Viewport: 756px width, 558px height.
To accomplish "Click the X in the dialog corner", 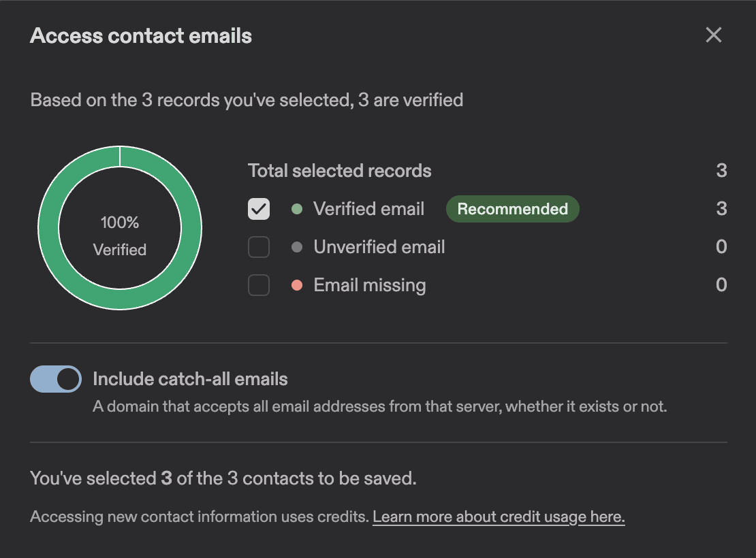I will pos(713,35).
